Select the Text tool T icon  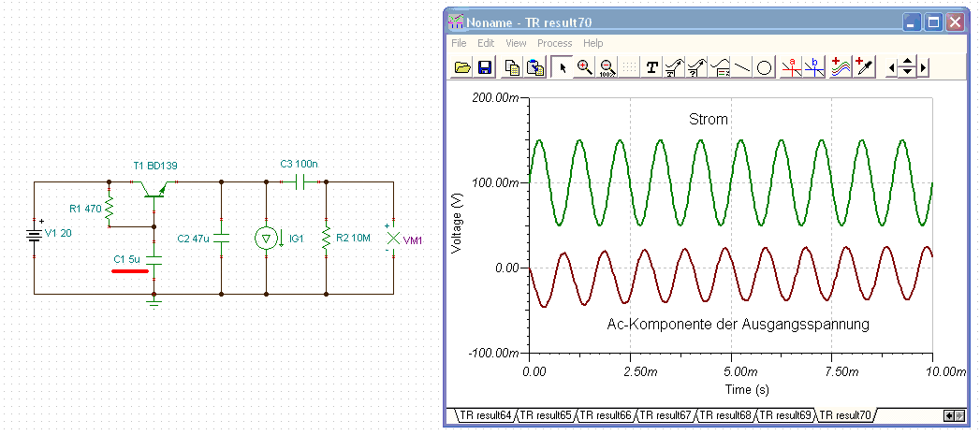[x=651, y=67]
